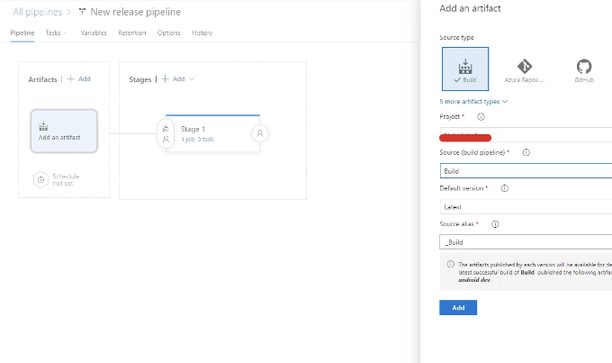Click the release pipeline icon beside the title

point(82,12)
